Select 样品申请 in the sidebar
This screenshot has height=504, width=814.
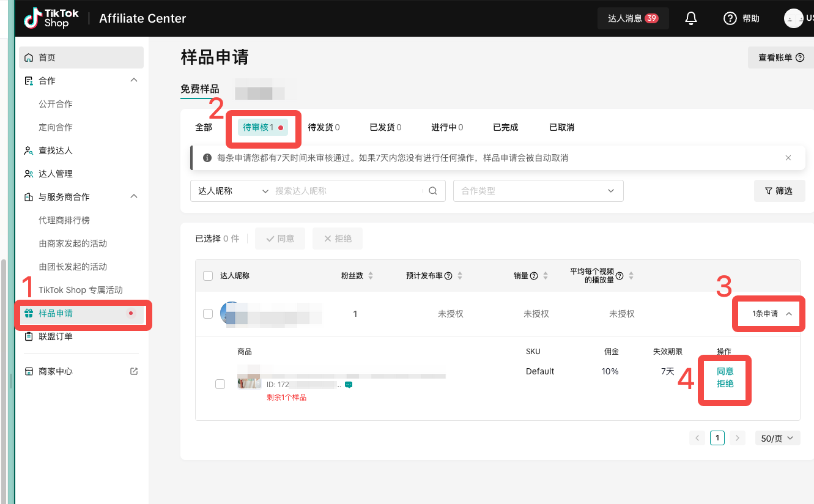[x=56, y=313]
